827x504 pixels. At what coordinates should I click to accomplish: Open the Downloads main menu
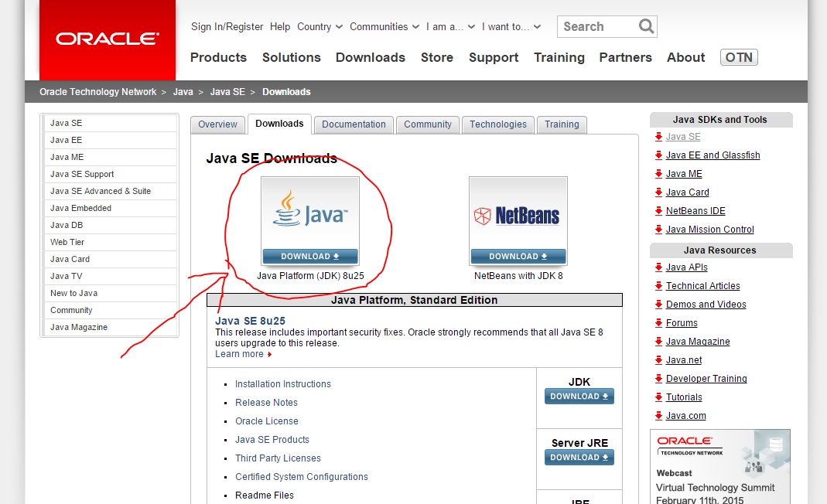coord(371,57)
